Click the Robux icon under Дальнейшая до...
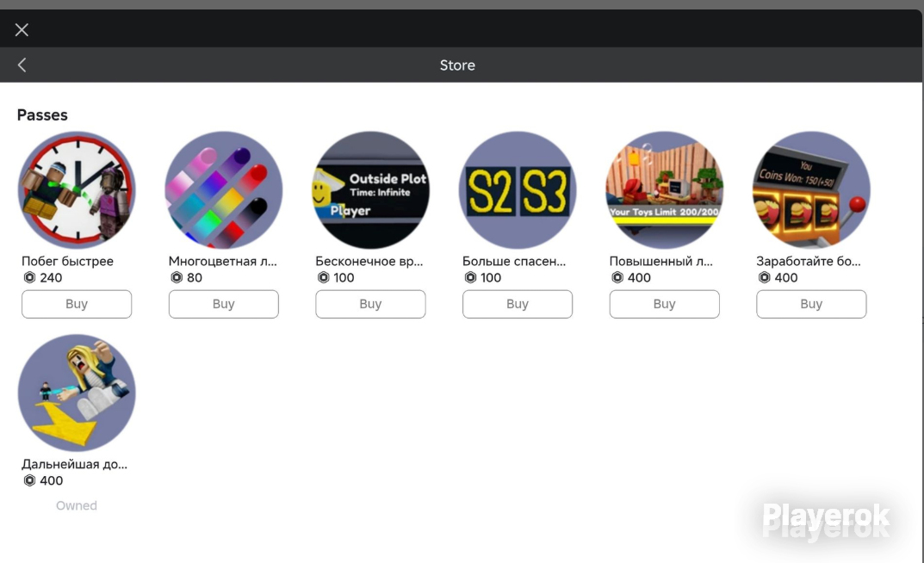This screenshot has width=924, height=563. point(29,480)
